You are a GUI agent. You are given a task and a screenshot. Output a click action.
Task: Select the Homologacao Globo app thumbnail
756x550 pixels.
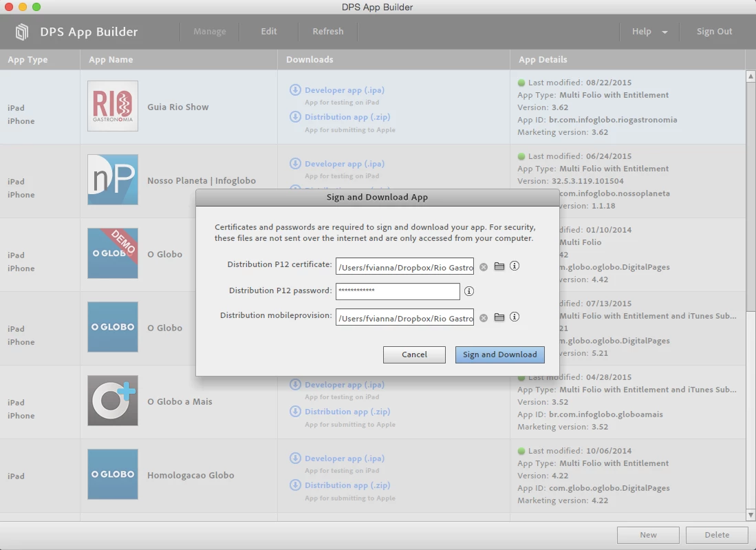[113, 474]
